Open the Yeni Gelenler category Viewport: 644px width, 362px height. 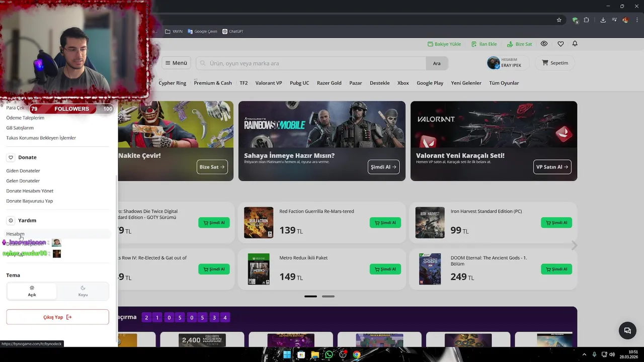coord(466,83)
